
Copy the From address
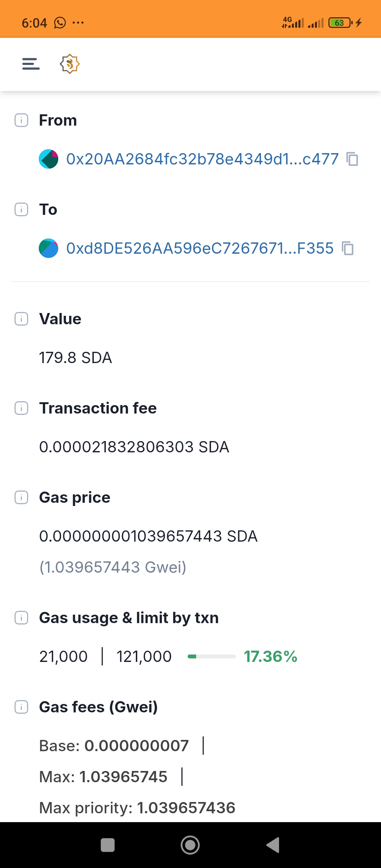tap(352, 159)
